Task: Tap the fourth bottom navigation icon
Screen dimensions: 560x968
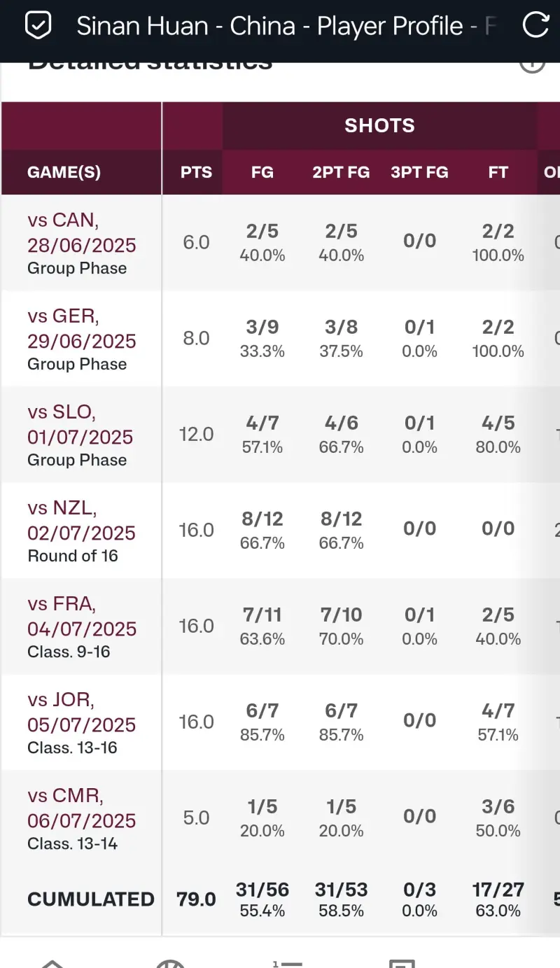Action: (x=402, y=963)
